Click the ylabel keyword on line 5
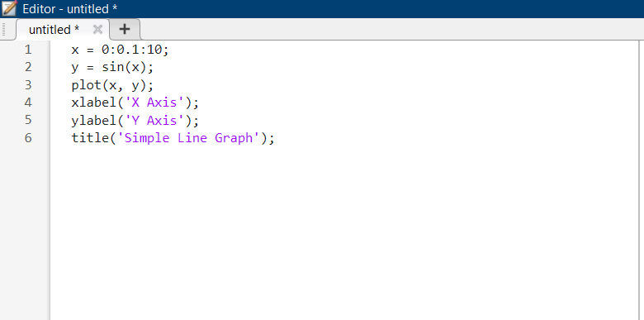Viewport: 644px width, 320px height. (x=93, y=121)
